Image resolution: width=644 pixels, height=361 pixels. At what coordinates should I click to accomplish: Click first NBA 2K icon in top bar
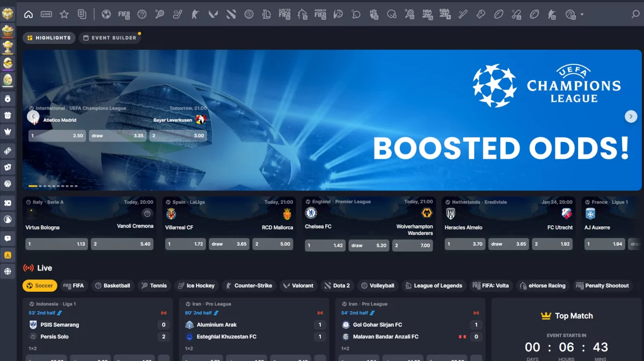[427, 14]
